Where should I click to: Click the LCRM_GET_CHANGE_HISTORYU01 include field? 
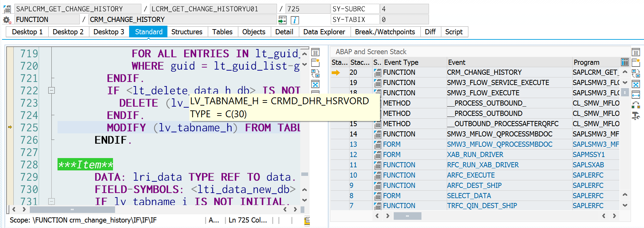[x=213, y=9]
